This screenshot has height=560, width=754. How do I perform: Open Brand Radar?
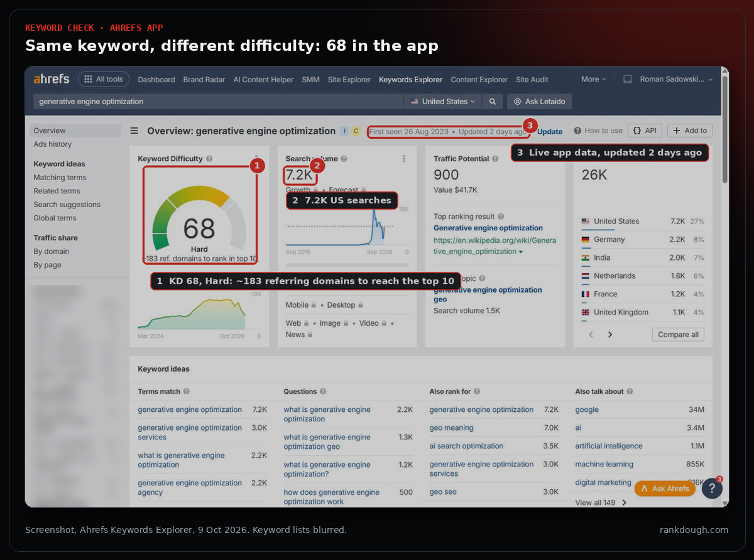point(204,80)
